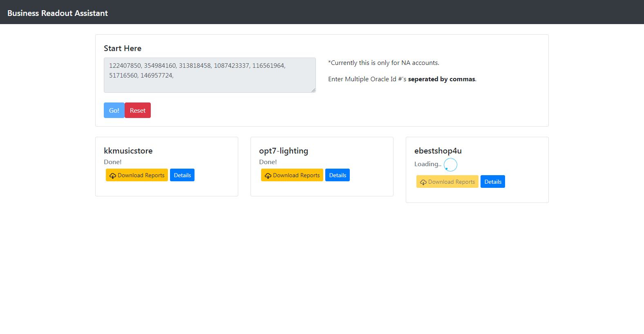The image size is (644, 334).
Task: Download Reports for opt7-lighting
Action: coord(292,175)
